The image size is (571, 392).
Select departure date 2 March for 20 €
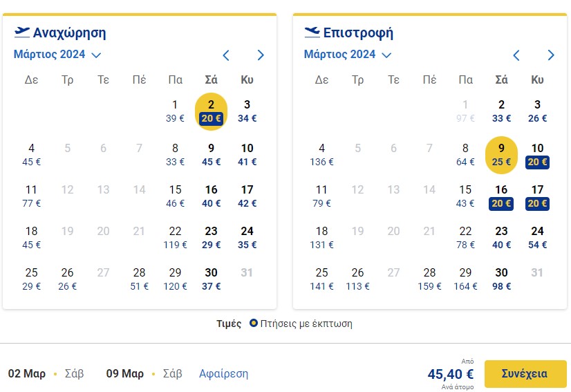click(x=212, y=111)
